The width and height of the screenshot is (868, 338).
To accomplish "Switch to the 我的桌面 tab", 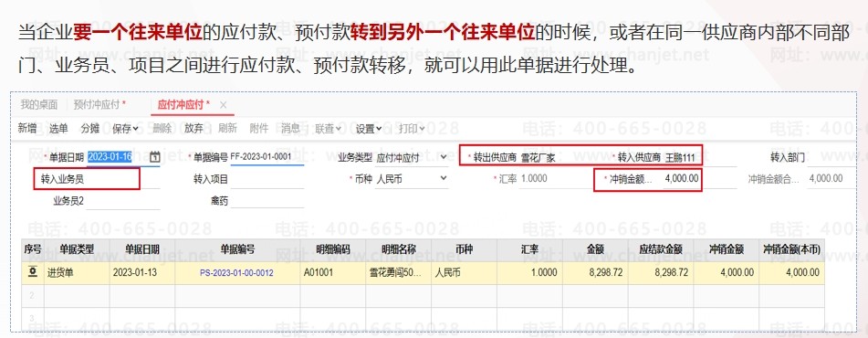I will (x=38, y=105).
